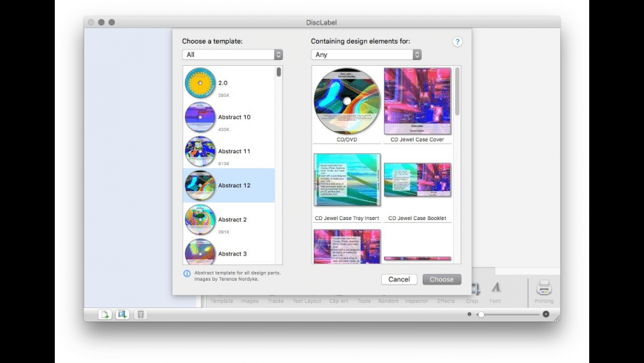644x363 pixels.
Task: Click the 'CD/DVD' caption label
Action: (347, 139)
